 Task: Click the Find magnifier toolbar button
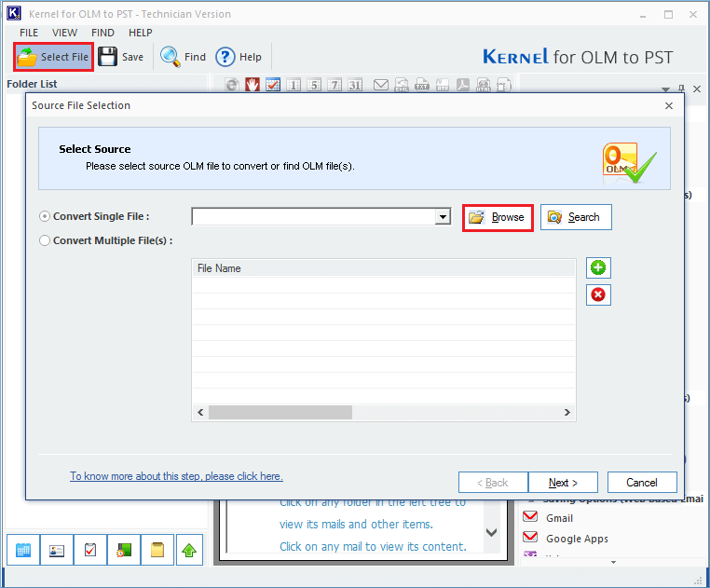(183, 57)
